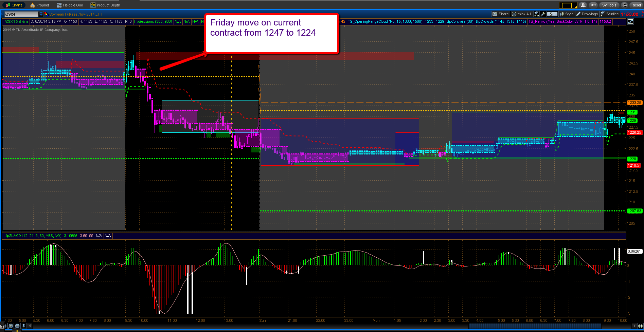Click the tfpCrowds (1145, 1315, 1445) label
Screen dimensions: 644x332
pos(501,21)
